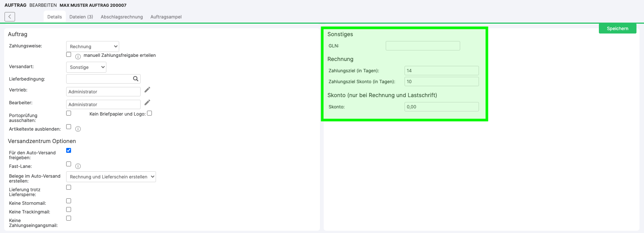The height and width of the screenshot is (233, 644).
Task: Click the pencil icon next to Bearbeiter
Action: click(x=147, y=102)
